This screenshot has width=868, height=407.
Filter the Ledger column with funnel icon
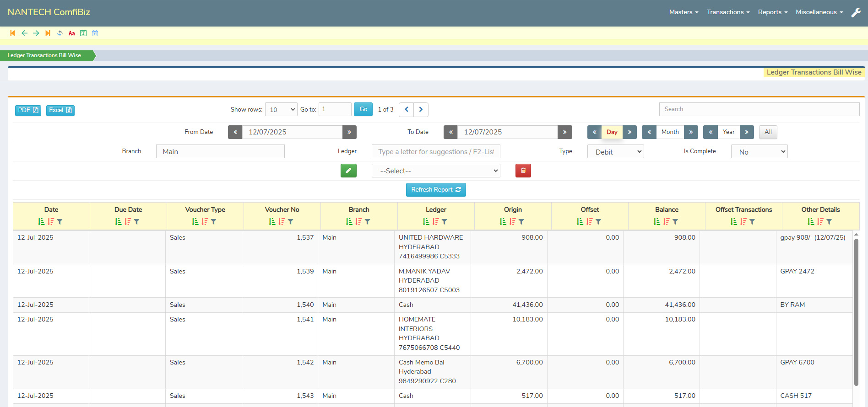[445, 222]
